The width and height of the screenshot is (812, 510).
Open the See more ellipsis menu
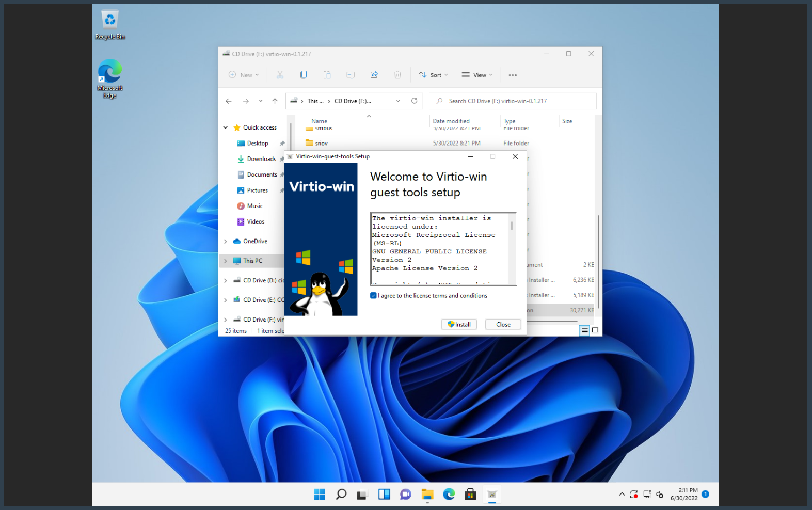(513, 75)
